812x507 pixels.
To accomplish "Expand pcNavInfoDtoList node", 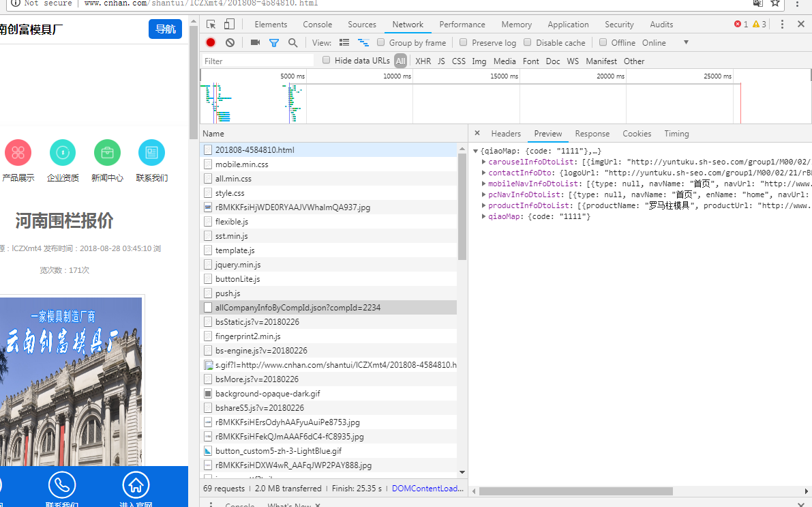I will [483, 194].
